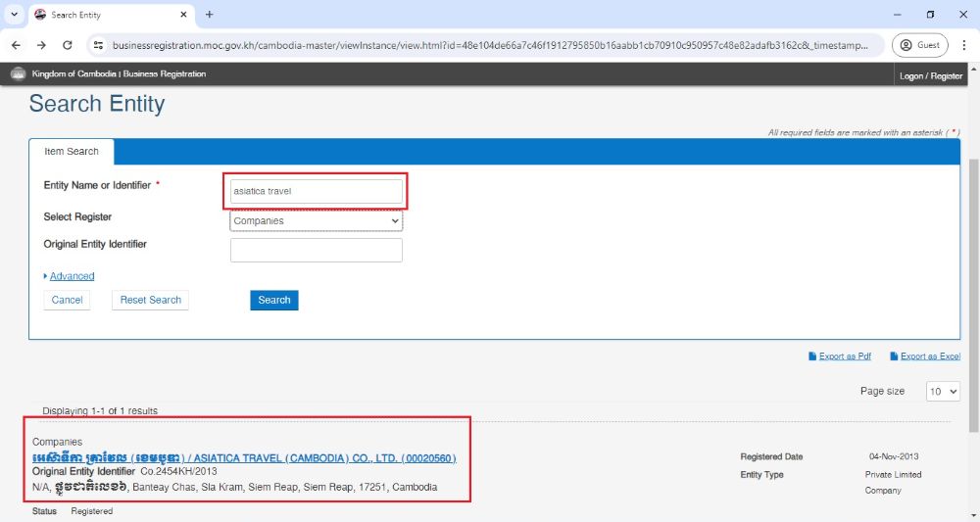Click the page vertical scrollbar
This screenshot has height=522, width=980.
[x=974, y=294]
